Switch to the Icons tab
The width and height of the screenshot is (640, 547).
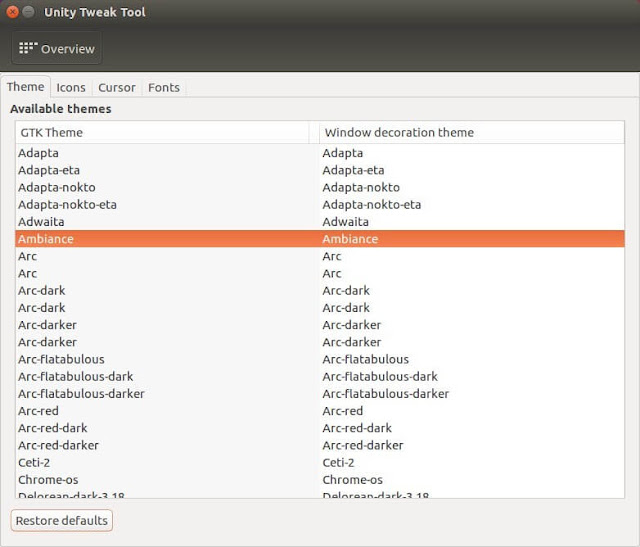pos(71,87)
